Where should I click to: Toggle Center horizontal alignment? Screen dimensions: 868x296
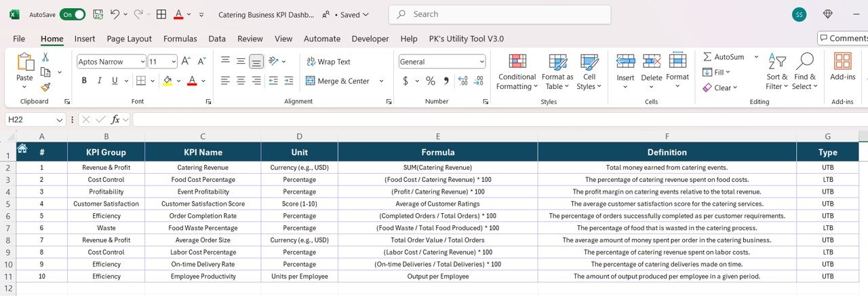pos(241,81)
